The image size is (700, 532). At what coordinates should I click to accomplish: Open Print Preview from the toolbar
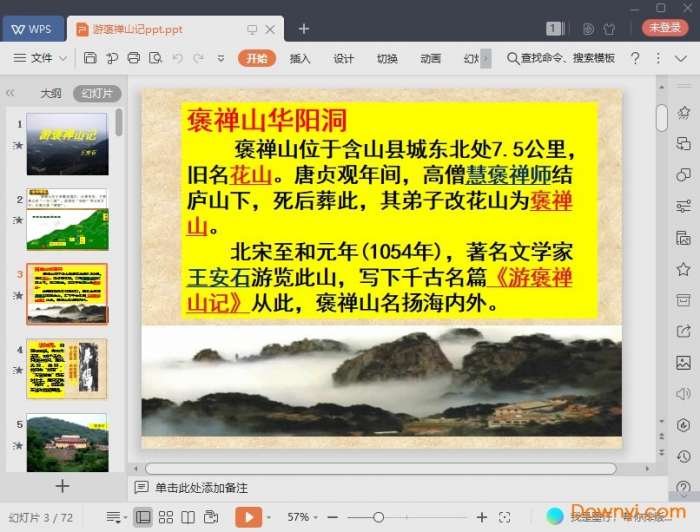[x=155, y=58]
